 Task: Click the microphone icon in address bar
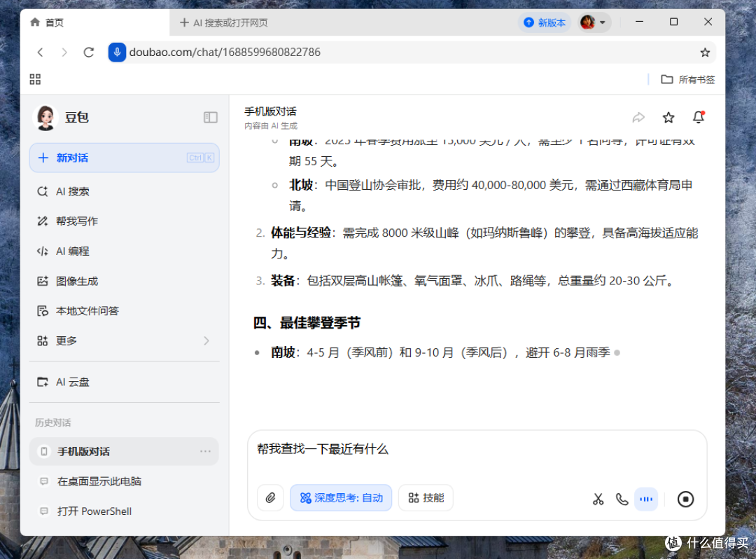pyautogui.click(x=117, y=52)
